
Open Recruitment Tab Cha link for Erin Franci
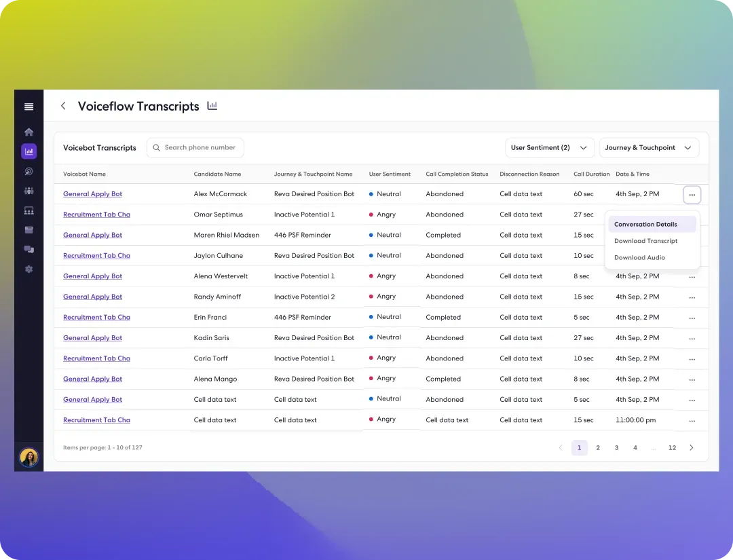[x=97, y=318]
